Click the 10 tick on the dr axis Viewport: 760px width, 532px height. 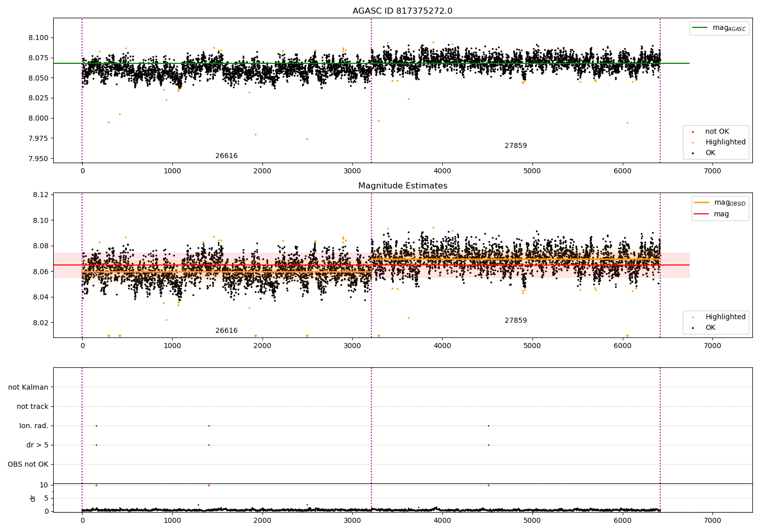click(x=44, y=485)
